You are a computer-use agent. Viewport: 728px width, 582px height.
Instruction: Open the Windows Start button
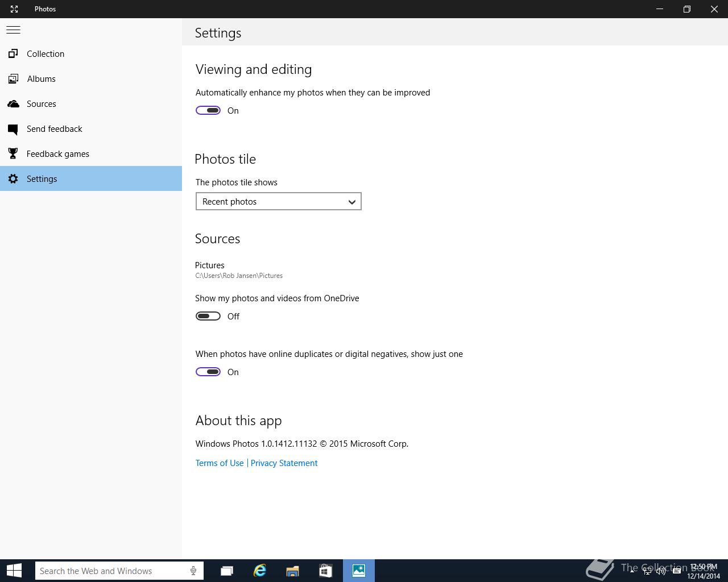(x=14, y=571)
